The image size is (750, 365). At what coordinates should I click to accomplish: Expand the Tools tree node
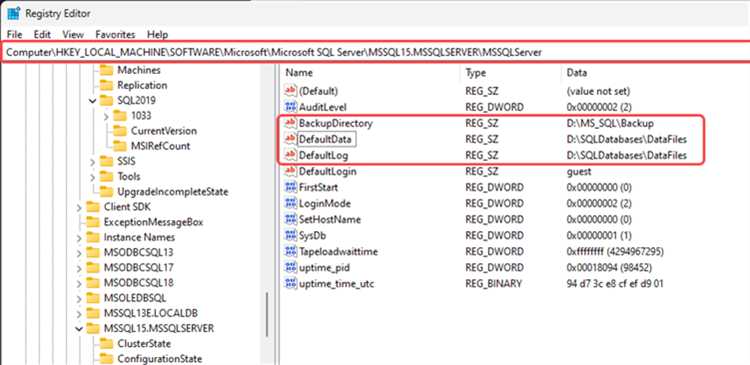[92, 177]
